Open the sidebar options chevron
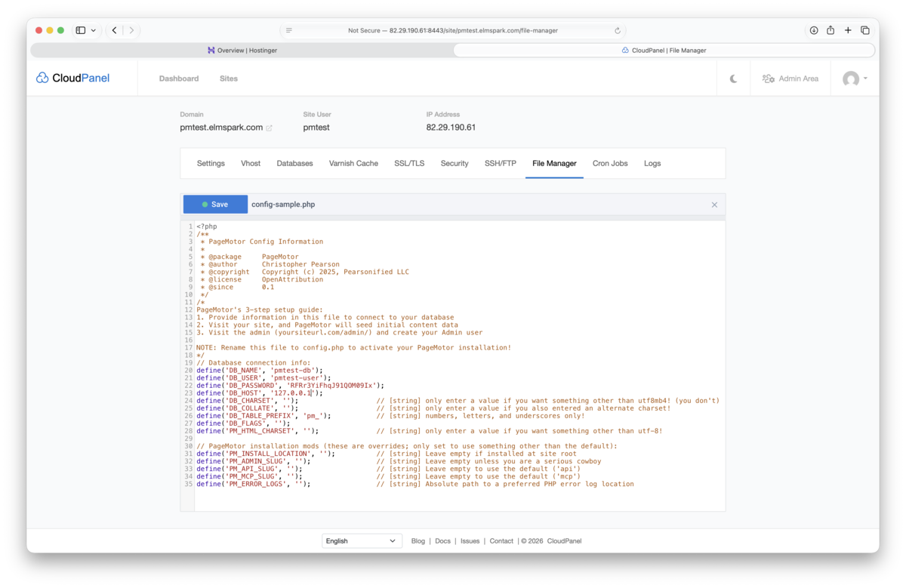906x588 pixels. click(x=94, y=30)
